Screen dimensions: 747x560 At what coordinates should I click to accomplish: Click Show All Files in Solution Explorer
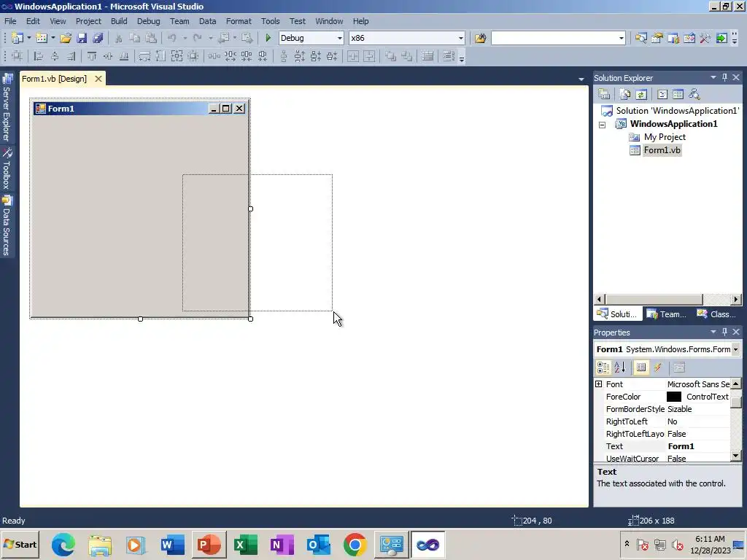[624, 94]
